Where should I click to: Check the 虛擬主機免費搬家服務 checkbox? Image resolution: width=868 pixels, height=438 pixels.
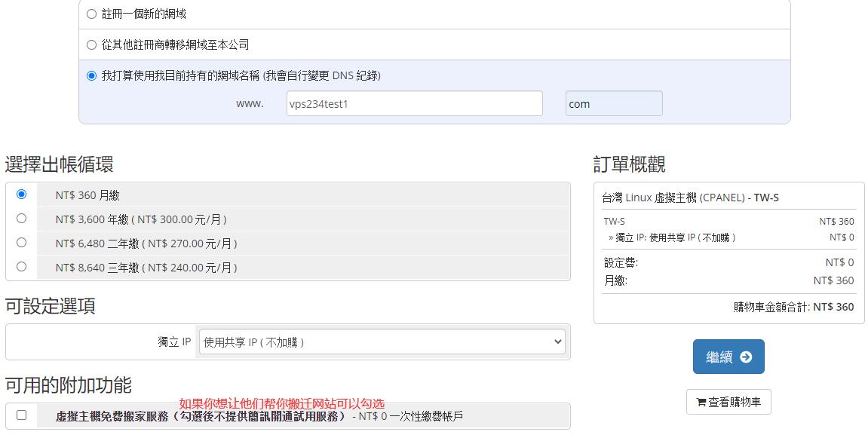[x=22, y=415]
